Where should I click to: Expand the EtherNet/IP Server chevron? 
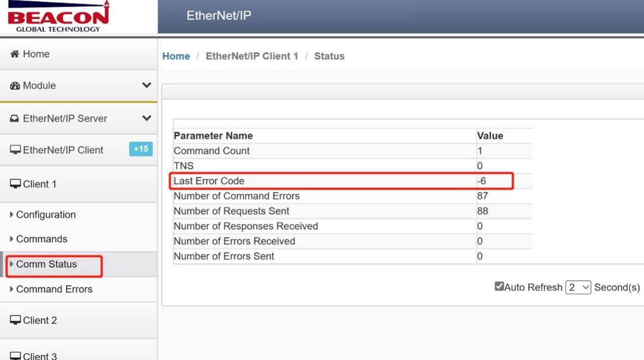(x=147, y=118)
